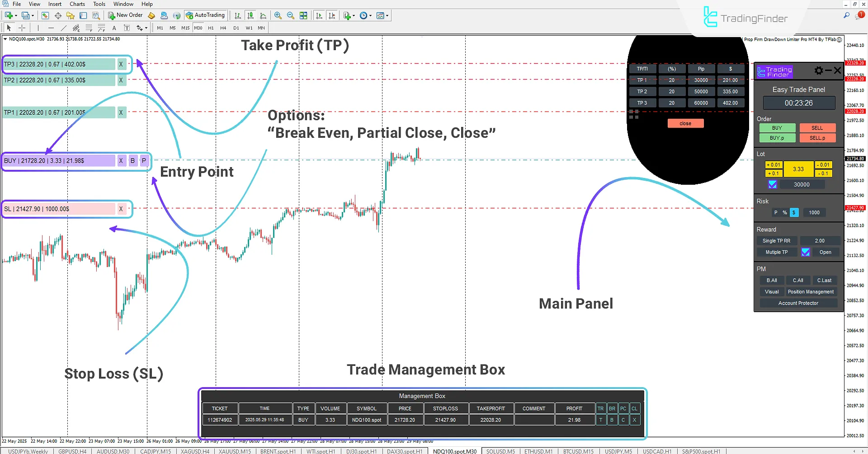Enable Chart Shift icon

[x=332, y=15]
